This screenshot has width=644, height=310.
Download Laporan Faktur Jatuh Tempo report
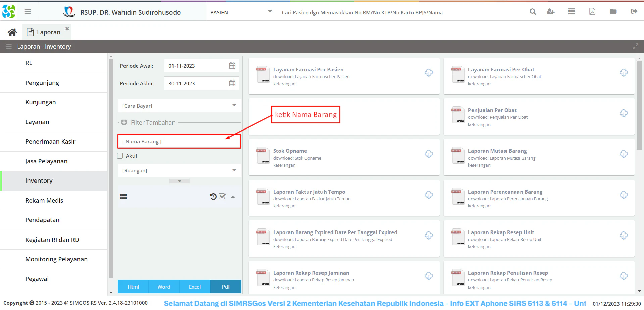pos(429,195)
